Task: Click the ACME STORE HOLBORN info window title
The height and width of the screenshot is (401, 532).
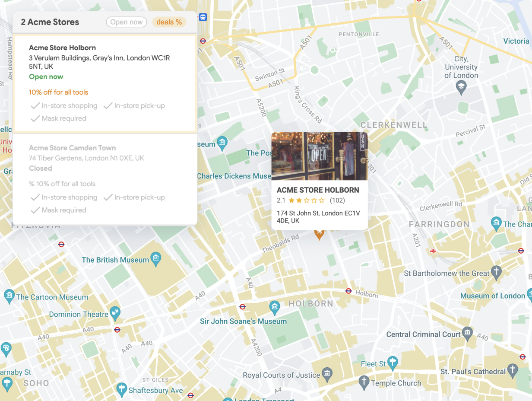Action: coord(318,190)
